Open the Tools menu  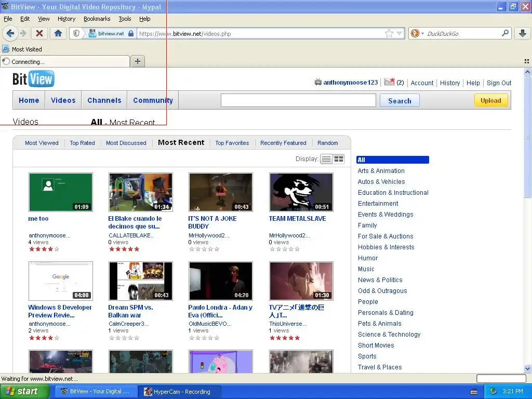[125, 19]
